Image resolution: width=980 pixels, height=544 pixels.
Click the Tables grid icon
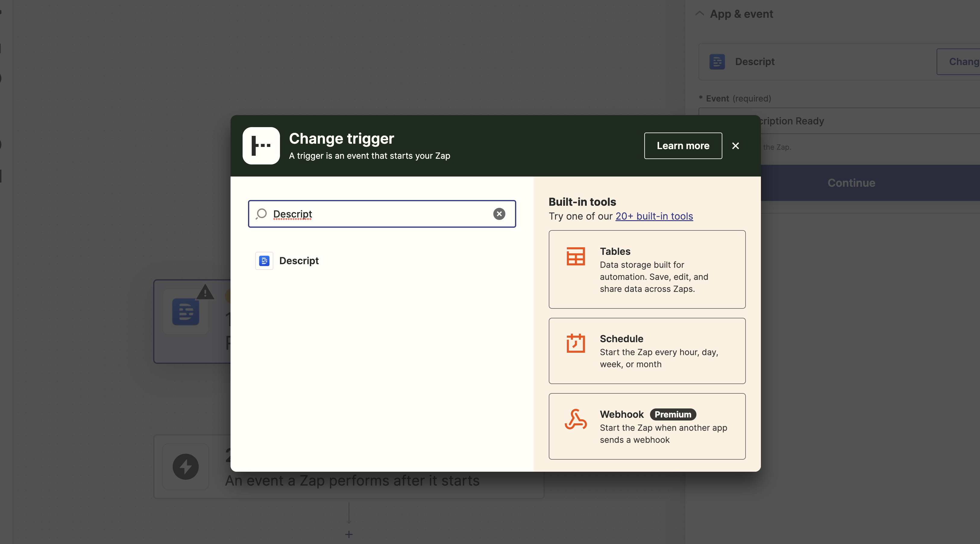[576, 256]
